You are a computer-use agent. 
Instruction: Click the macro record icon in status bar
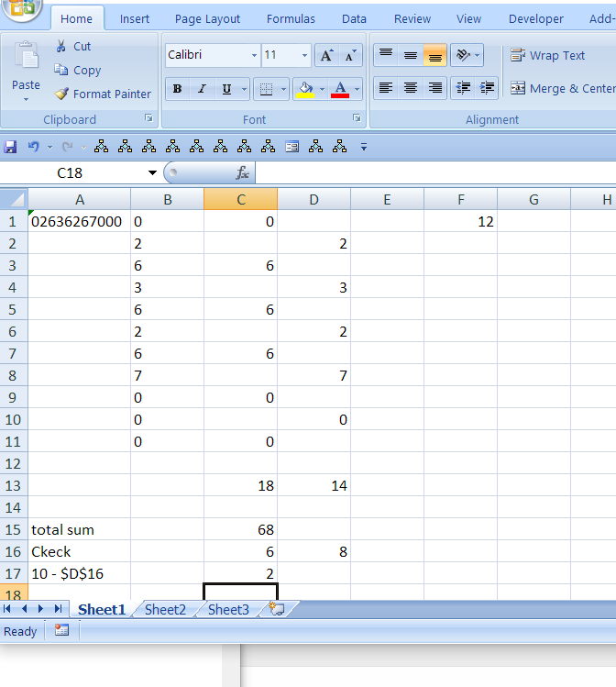(x=61, y=630)
